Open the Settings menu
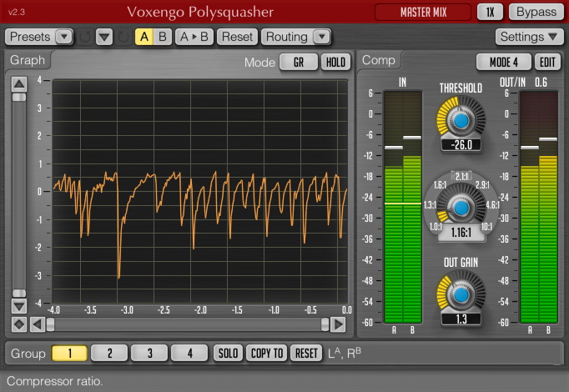This screenshot has width=569, height=392. [x=529, y=37]
